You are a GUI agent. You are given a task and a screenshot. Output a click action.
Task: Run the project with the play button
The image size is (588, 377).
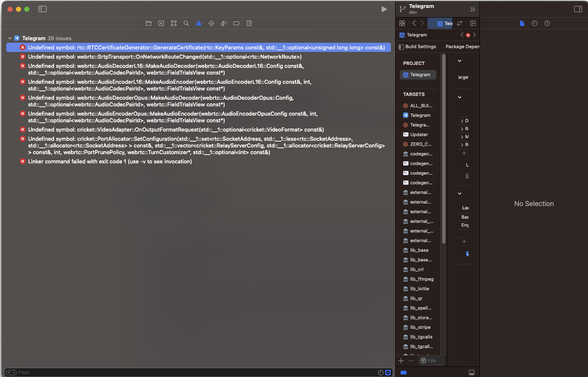point(384,9)
